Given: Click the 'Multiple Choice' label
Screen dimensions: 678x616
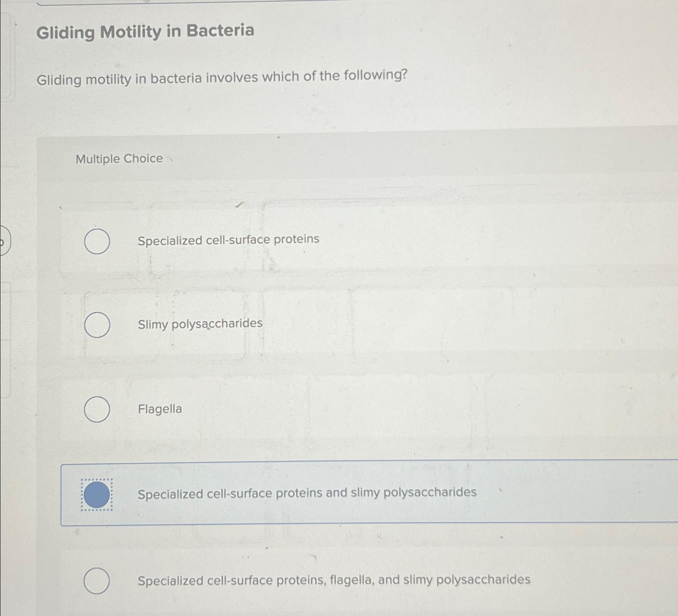Looking at the screenshot, I should tap(119, 158).
